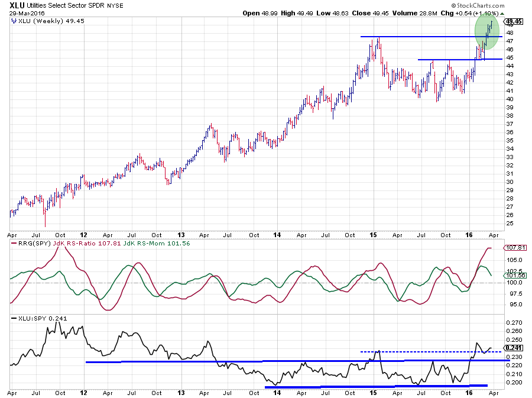Screen dimensions: 532x398
Task: Click the green up-arrow change indicator
Action: click(x=502, y=14)
